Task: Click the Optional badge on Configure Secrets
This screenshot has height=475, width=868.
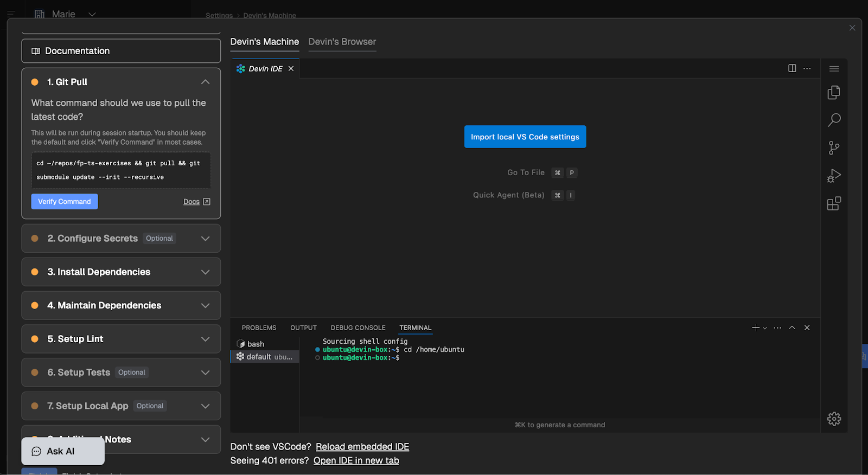Action: 159,239
